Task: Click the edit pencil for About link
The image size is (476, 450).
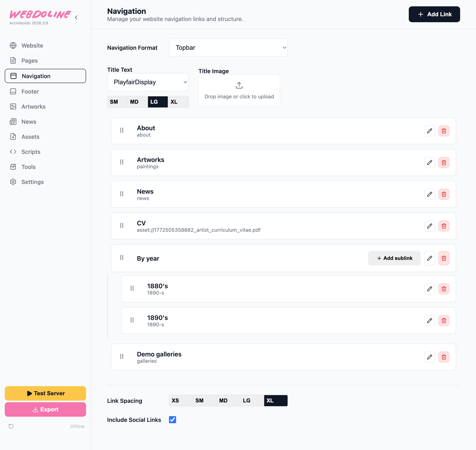Action: (x=429, y=131)
